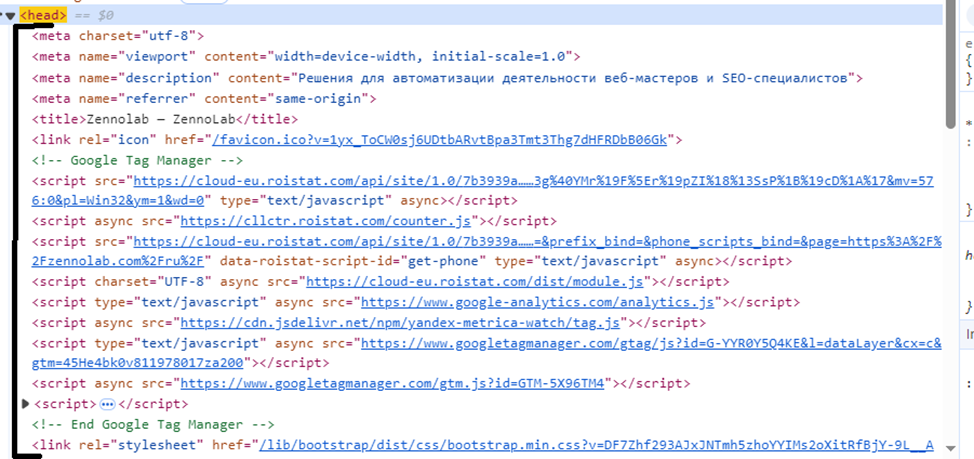Select the End Google Tag Manager comment

153,425
